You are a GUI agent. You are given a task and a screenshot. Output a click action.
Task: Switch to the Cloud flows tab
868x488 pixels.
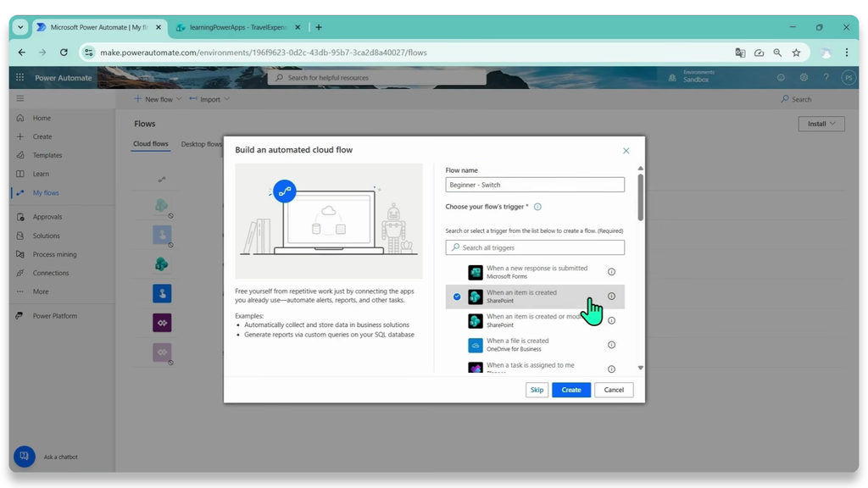pos(151,144)
